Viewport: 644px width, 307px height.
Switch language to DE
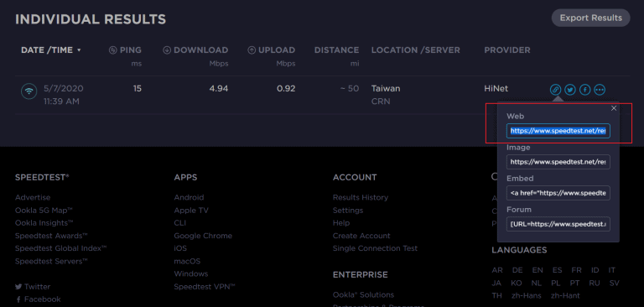pos(517,270)
